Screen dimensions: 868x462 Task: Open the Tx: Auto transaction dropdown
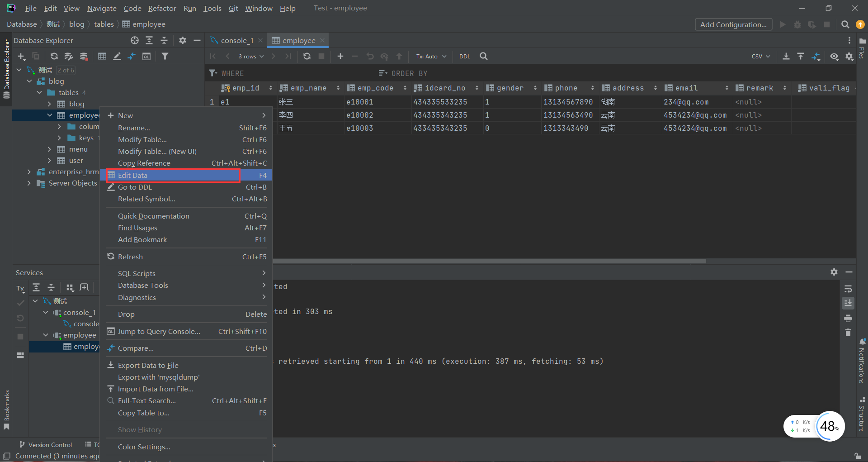pyautogui.click(x=431, y=56)
